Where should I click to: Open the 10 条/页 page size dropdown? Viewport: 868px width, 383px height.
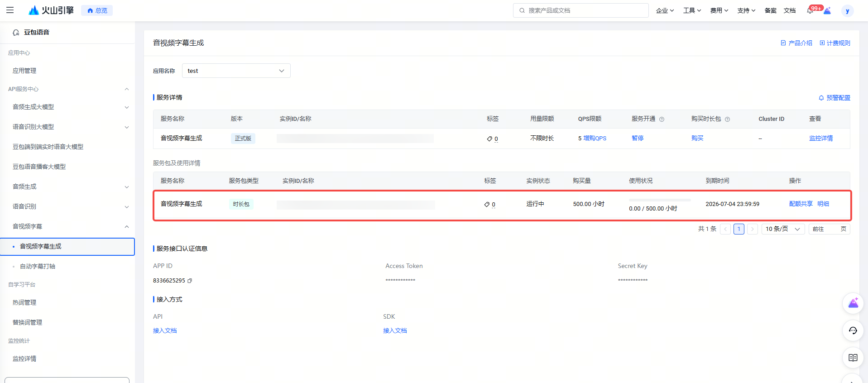point(783,229)
